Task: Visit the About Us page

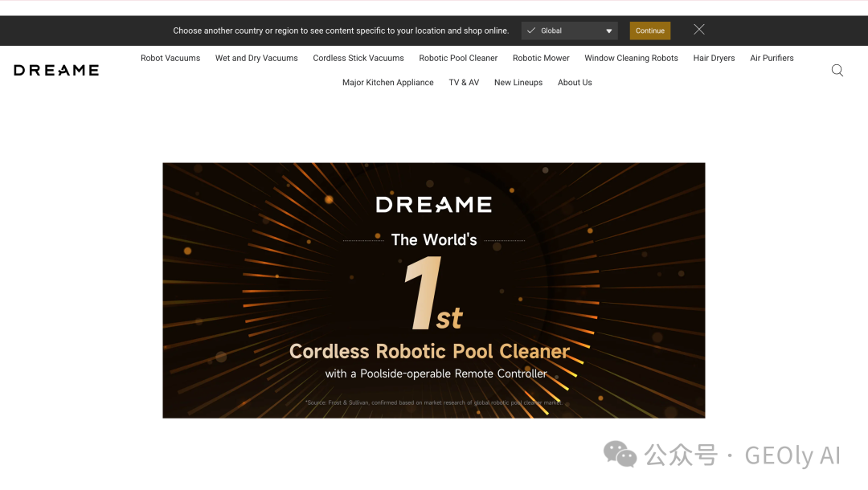Action: click(575, 83)
